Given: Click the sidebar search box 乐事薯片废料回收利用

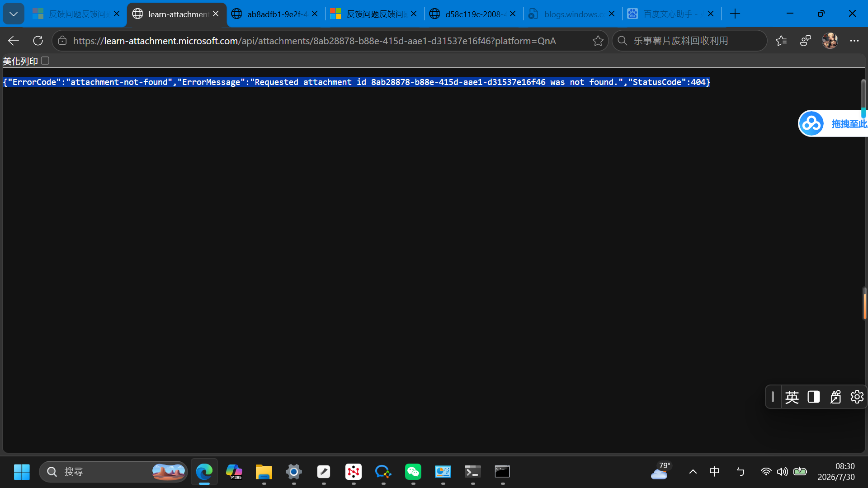Looking at the screenshot, I should coord(689,41).
